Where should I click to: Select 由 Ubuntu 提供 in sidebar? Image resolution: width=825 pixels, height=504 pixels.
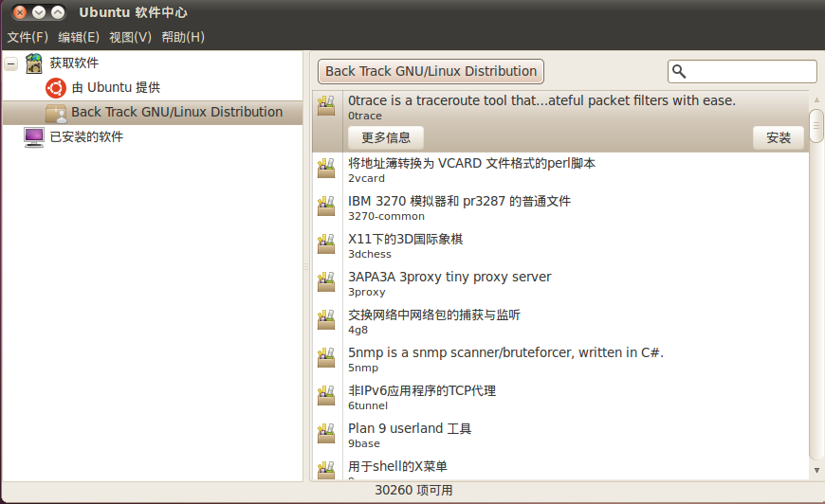pyautogui.click(x=116, y=87)
